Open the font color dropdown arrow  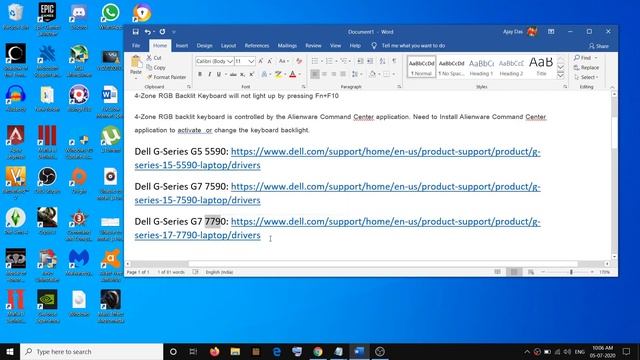coord(300,74)
